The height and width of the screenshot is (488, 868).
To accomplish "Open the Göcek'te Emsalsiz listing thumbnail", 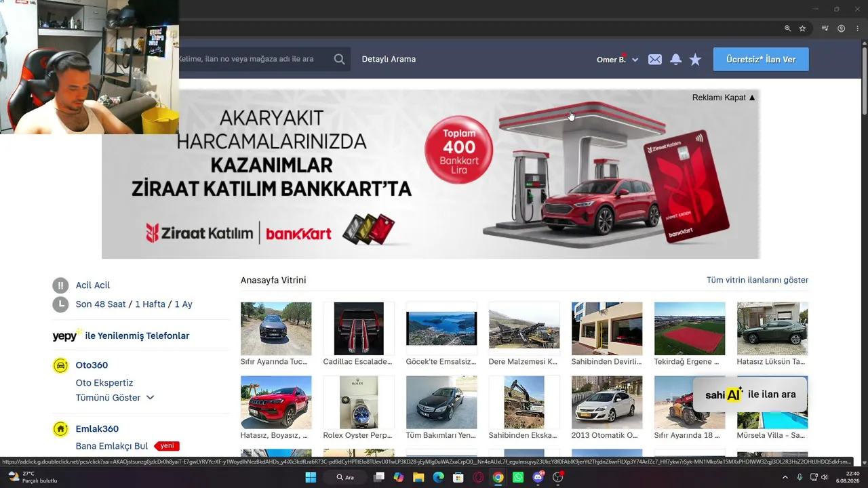I will (x=441, y=329).
